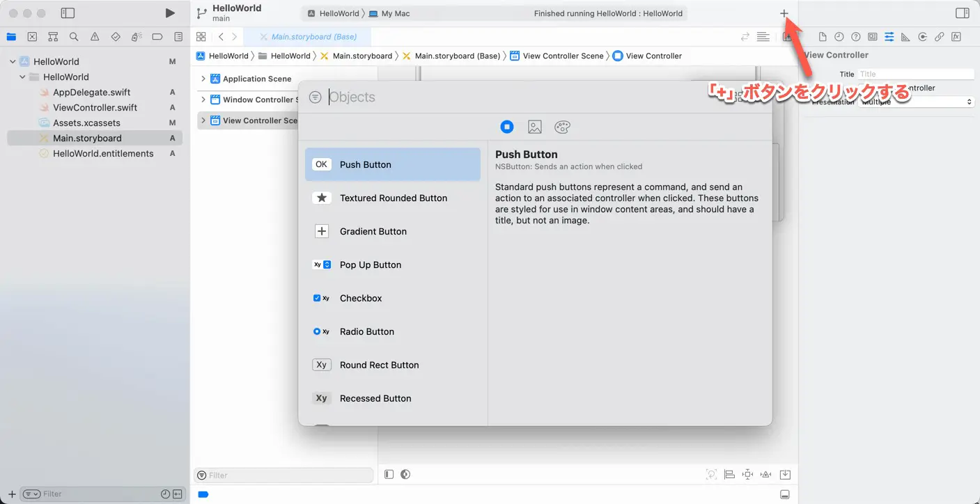980x504 pixels.
Task: Show the History inspector clock icon
Action: (x=839, y=37)
